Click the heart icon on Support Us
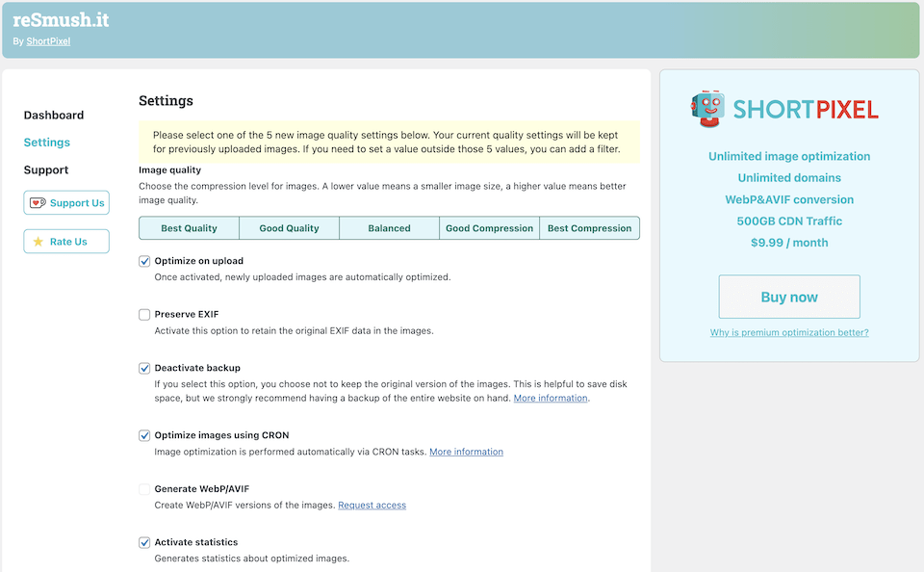Image resolution: width=924 pixels, height=572 pixels. coord(38,203)
